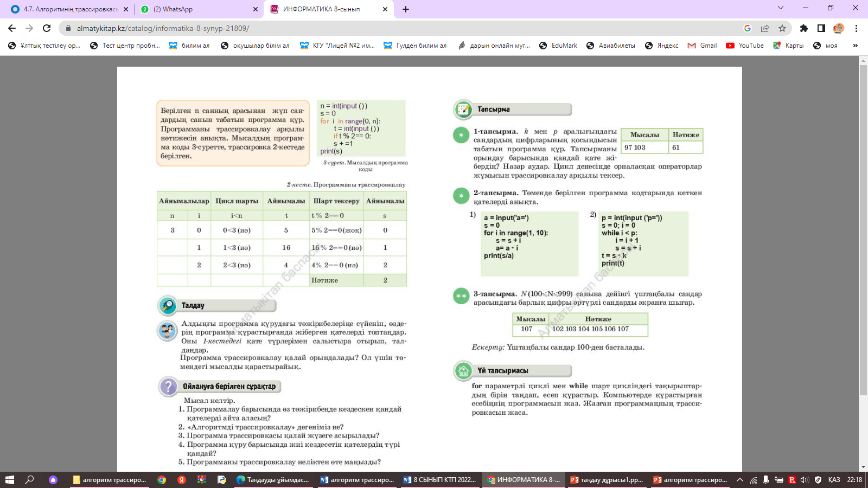The height and width of the screenshot is (488, 868).
Task: Open the Карты bookmark
Action: click(x=788, y=46)
